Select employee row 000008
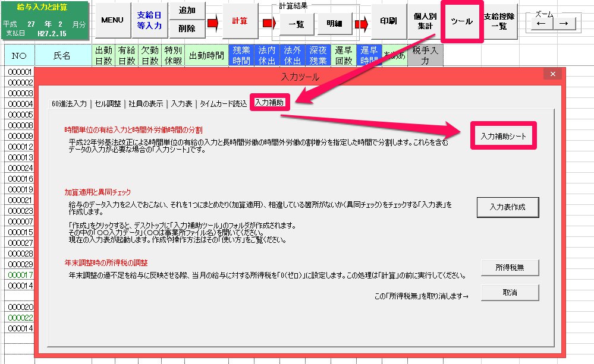 point(20,125)
